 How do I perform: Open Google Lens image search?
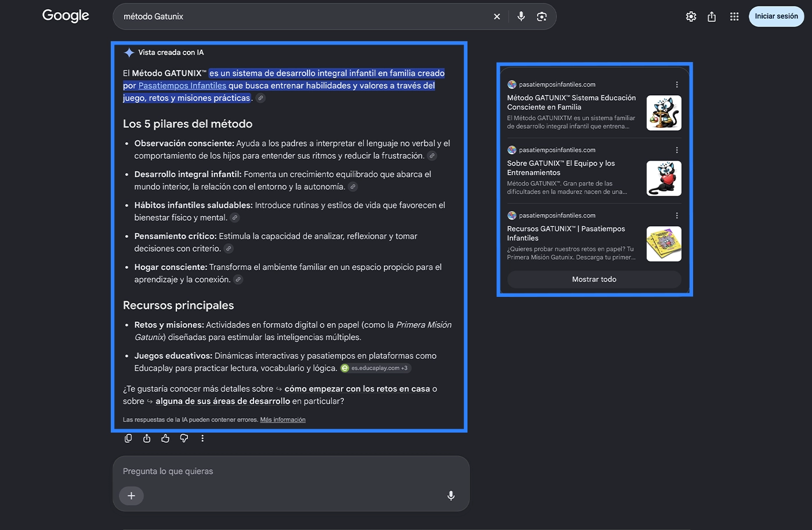(x=542, y=17)
